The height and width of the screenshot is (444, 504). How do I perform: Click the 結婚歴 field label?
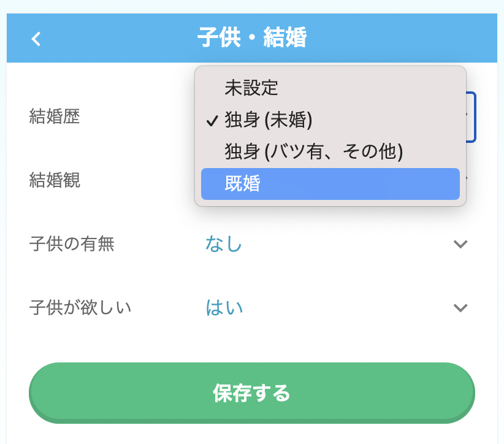pos(55,116)
